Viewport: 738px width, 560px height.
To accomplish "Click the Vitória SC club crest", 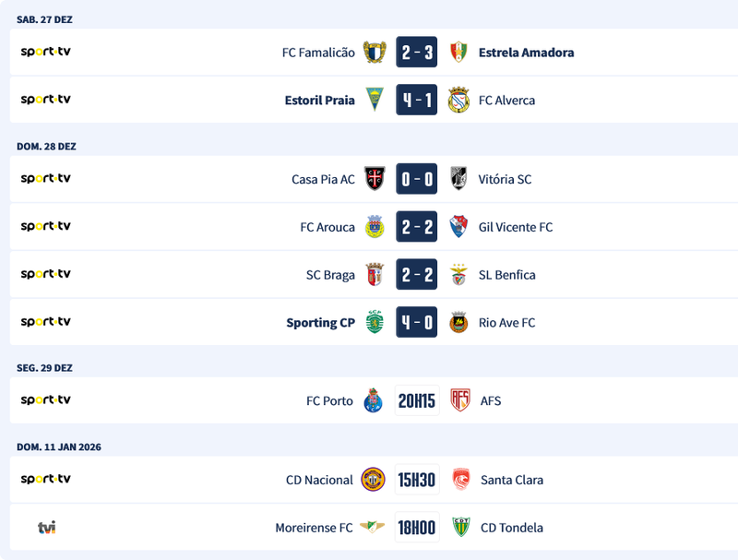I will 458,179.
